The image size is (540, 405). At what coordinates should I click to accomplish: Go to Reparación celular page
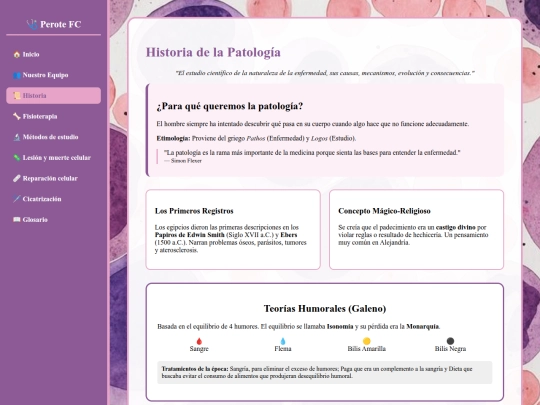[x=53, y=178]
